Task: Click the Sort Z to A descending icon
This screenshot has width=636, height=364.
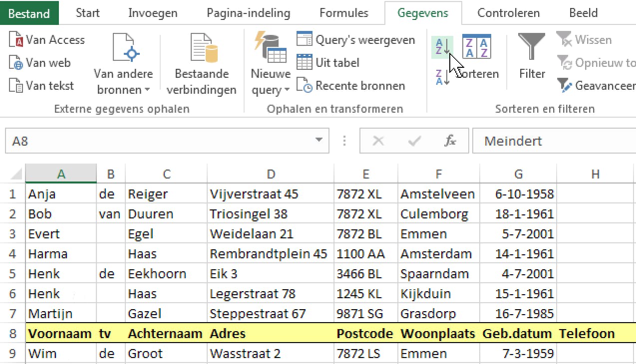Action: (441, 78)
